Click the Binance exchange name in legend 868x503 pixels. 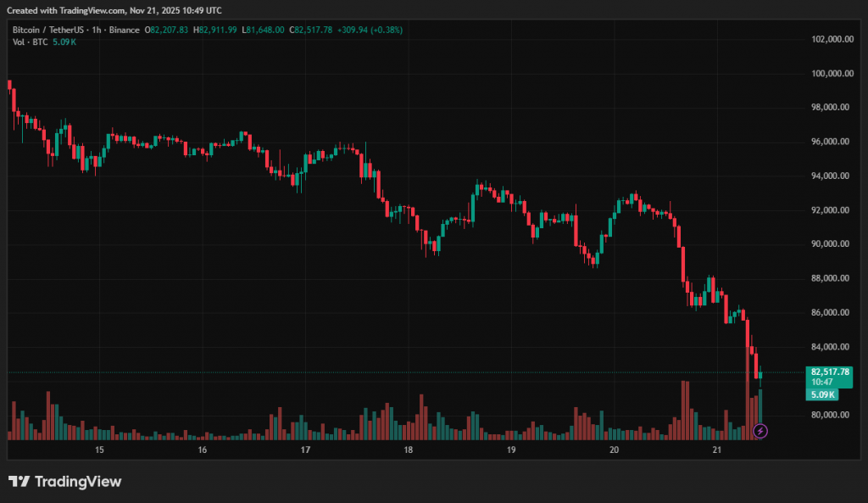click(124, 30)
